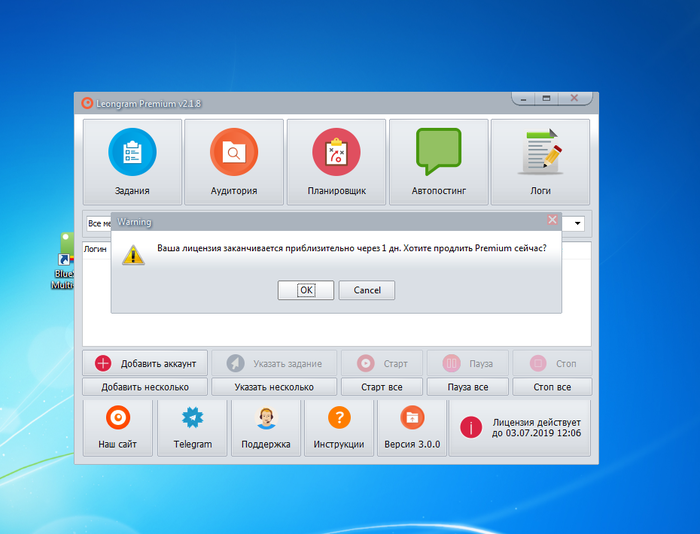The image size is (700, 534).
Task: Open the Telegram channel button
Action: tap(192, 427)
